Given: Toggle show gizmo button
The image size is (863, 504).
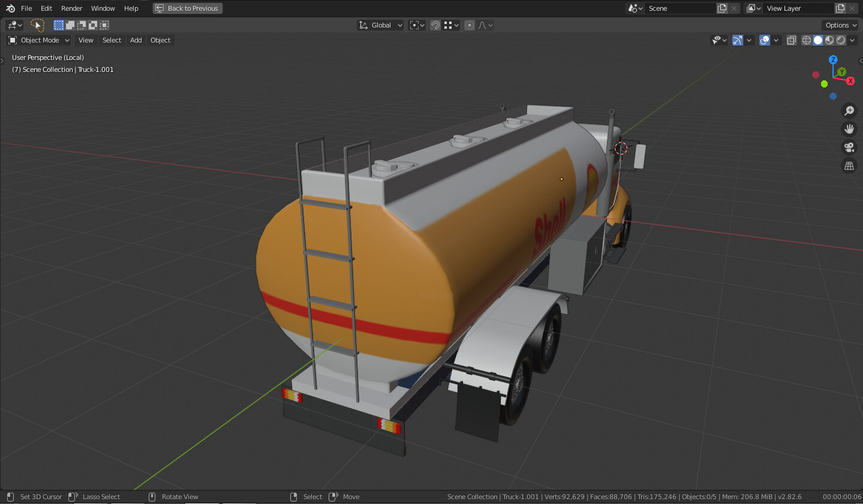Looking at the screenshot, I should click(738, 40).
